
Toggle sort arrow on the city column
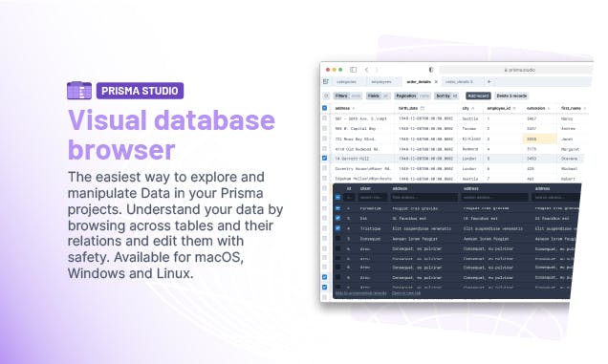click(472, 108)
